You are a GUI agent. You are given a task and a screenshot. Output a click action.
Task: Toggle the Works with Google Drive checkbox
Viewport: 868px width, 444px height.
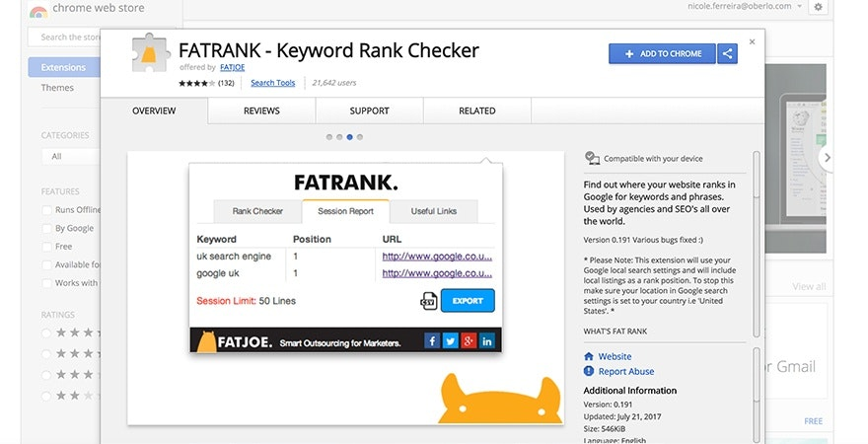(x=47, y=283)
